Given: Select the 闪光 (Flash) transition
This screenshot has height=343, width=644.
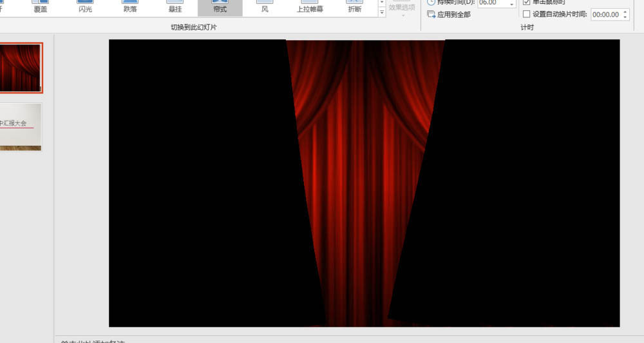Looking at the screenshot, I should [86, 7].
